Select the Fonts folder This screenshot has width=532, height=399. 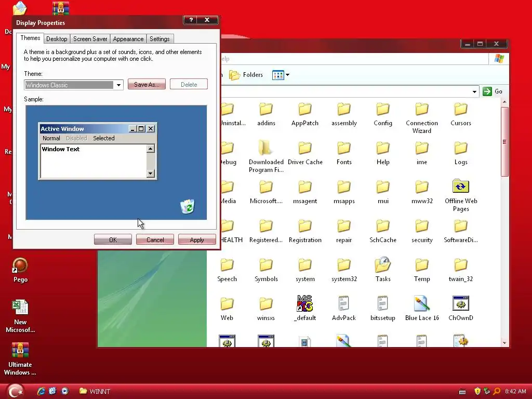pyautogui.click(x=344, y=153)
